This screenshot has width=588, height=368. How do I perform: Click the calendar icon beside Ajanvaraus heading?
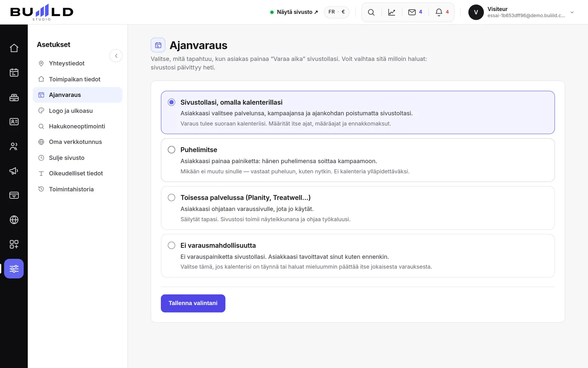coord(158,45)
